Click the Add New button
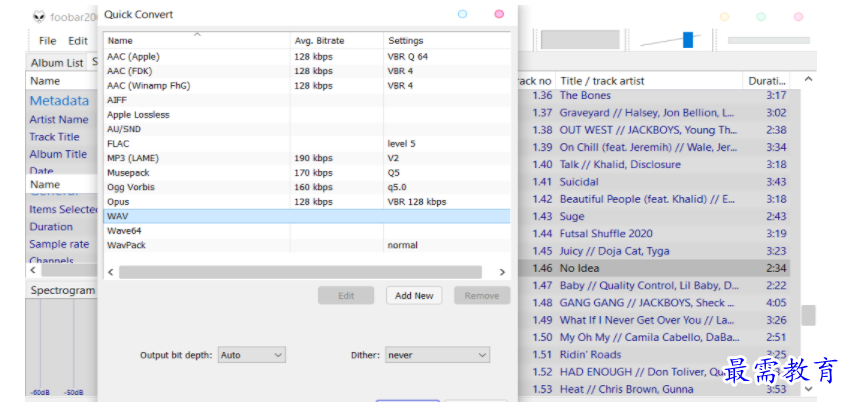The width and height of the screenshot is (846, 402). (414, 296)
